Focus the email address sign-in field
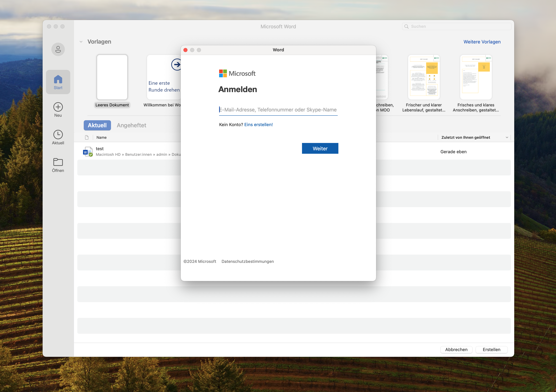 tap(278, 110)
